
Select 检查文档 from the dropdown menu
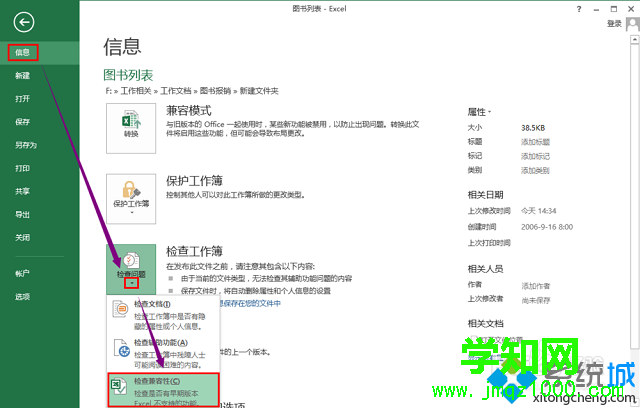pyautogui.click(x=163, y=315)
